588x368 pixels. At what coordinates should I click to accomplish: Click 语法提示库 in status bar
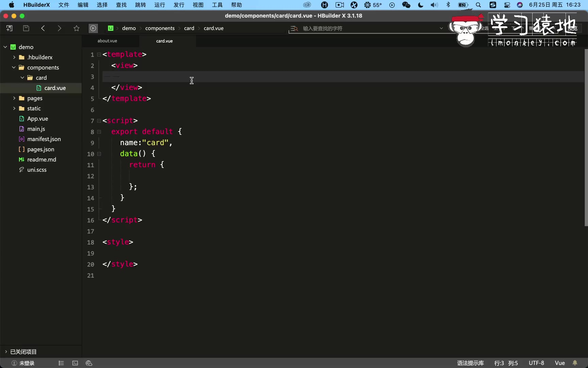pos(470,363)
